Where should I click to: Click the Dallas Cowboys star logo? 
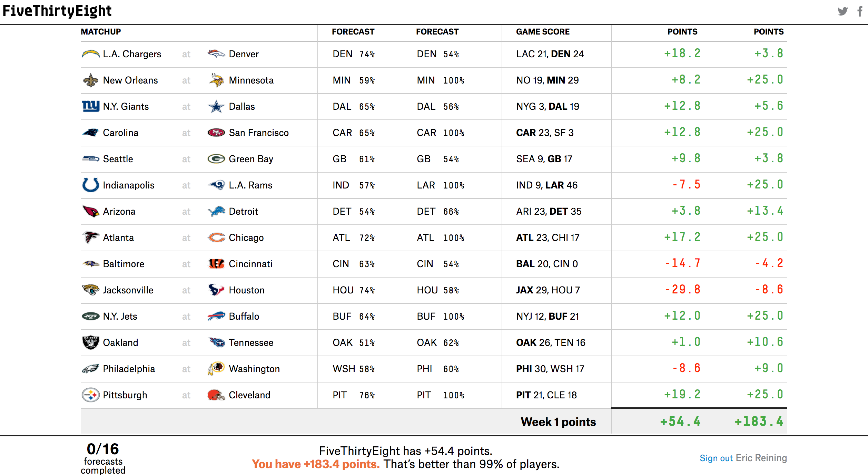click(x=216, y=107)
